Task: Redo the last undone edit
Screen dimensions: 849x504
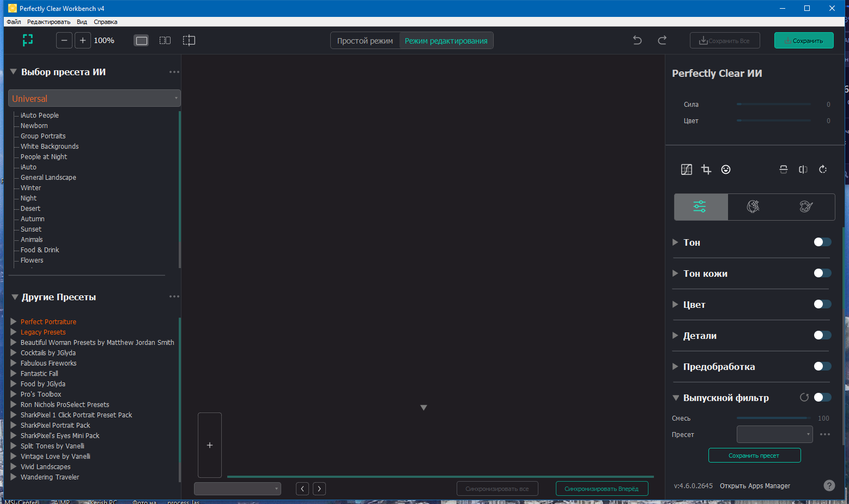Action: [x=662, y=40]
